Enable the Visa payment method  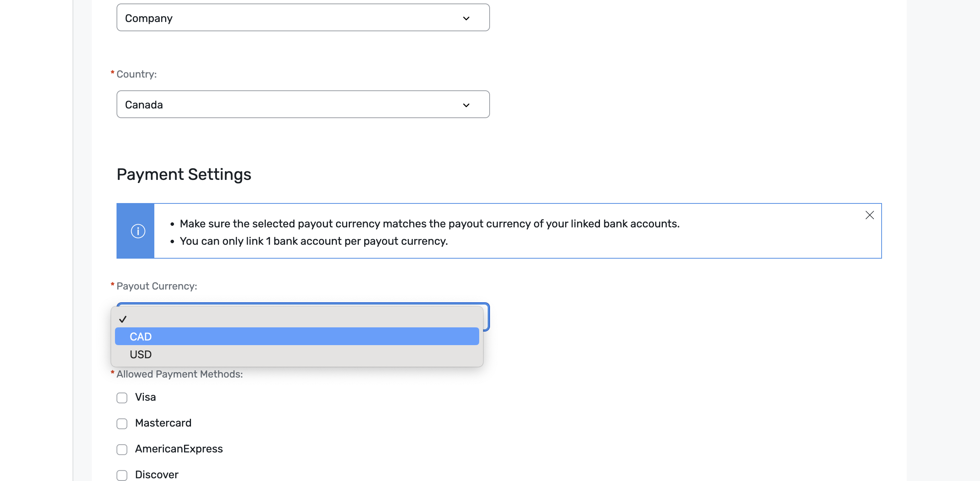[x=122, y=398]
